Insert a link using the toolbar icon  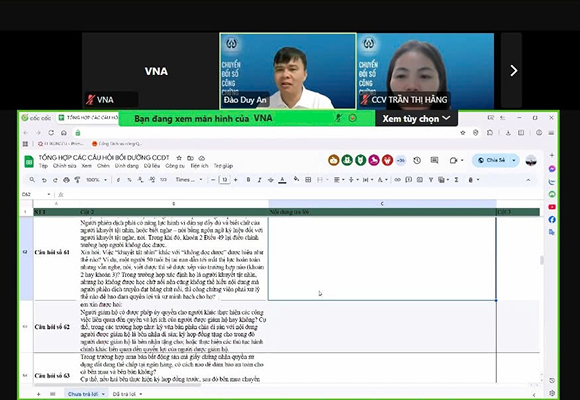click(397, 180)
